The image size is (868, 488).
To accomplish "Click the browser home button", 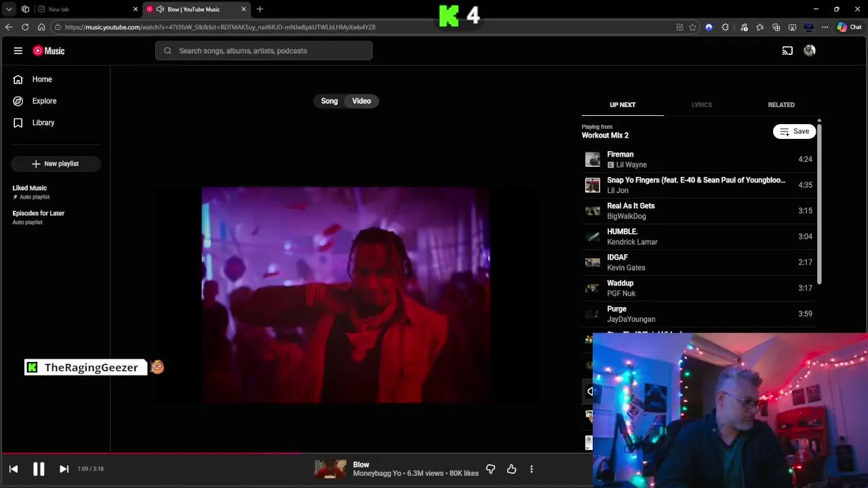I will (x=41, y=27).
